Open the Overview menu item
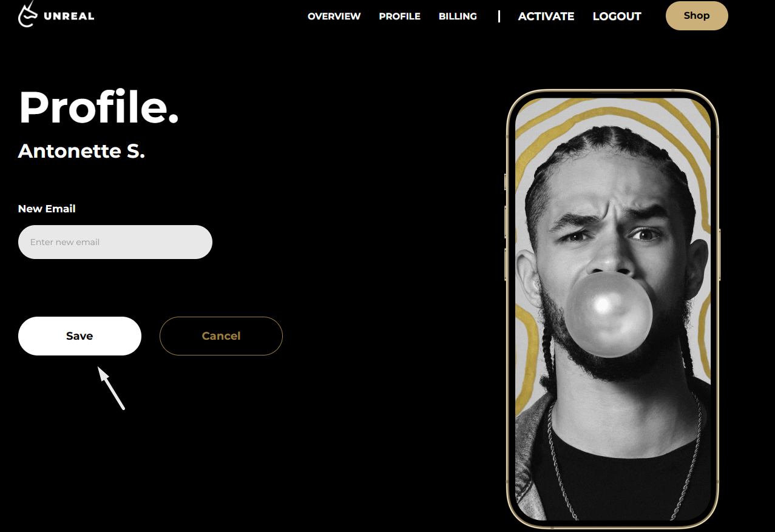Viewport: 775px width, 532px height. [334, 16]
